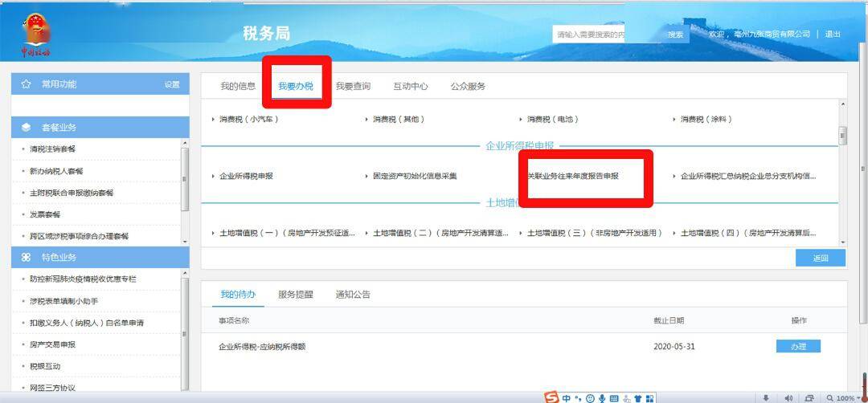Click the star icon beside 常用功能

[x=27, y=84]
